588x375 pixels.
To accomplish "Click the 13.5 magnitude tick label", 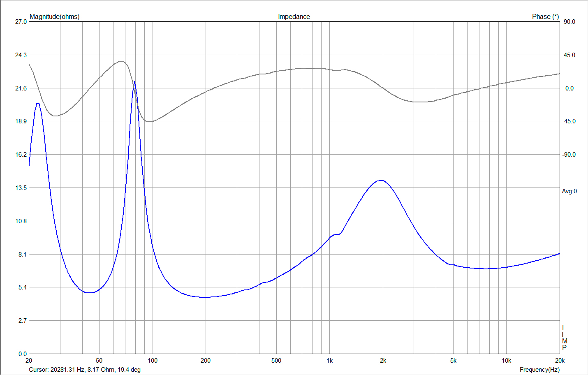I will [21, 188].
